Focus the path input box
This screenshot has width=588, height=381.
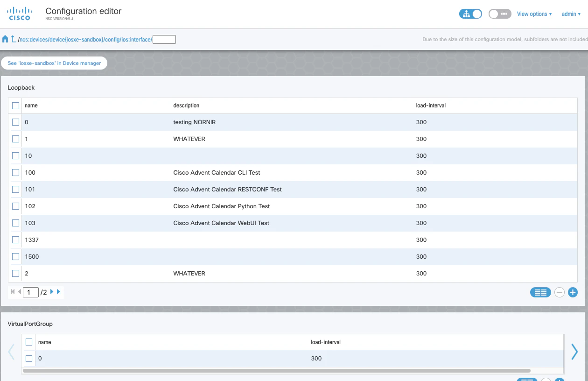[x=164, y=40]
